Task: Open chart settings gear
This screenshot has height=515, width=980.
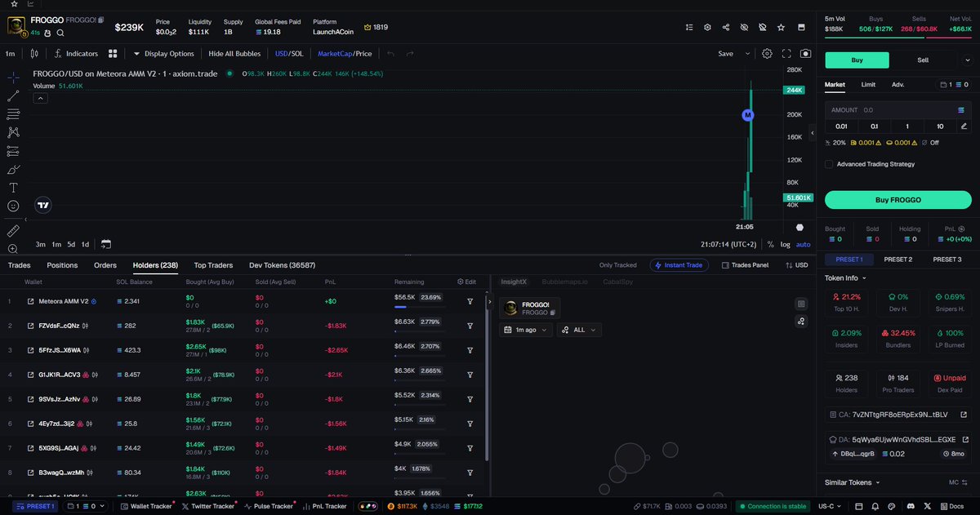Action: pyautogui.click(x=767, y=54)
